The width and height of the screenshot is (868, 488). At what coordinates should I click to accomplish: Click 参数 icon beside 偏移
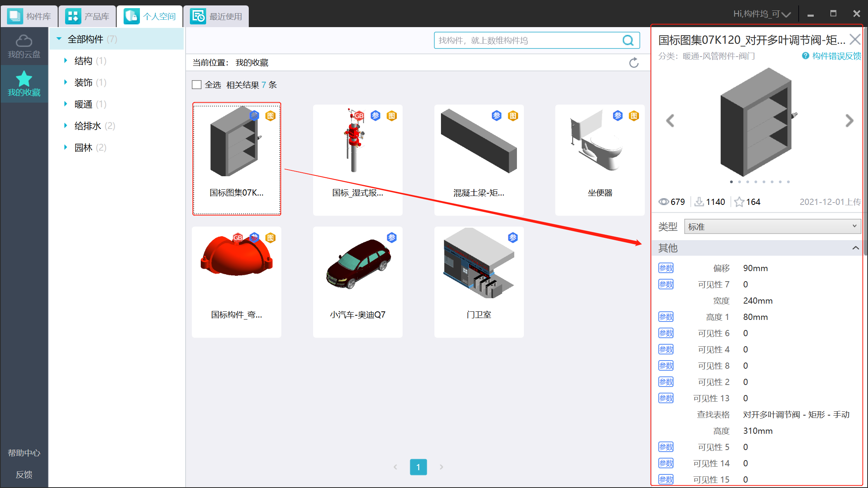pyautogui.click(x=666, y=268)
